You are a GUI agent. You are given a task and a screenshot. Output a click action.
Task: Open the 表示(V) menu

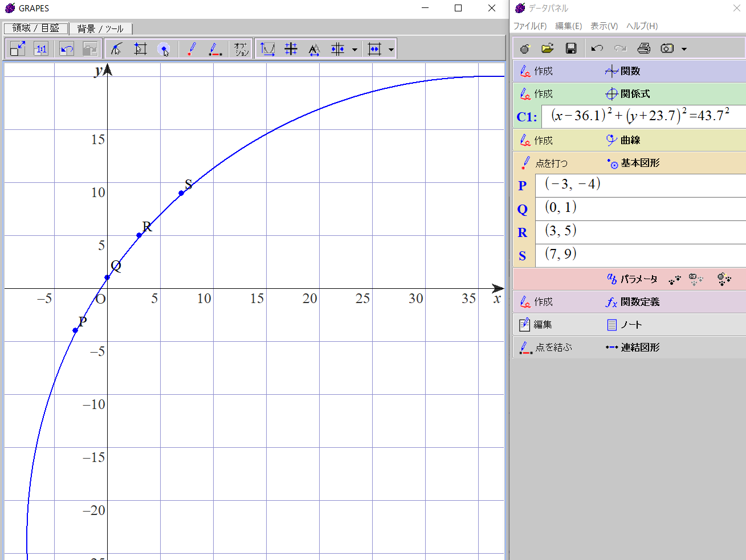coord(604,26)
